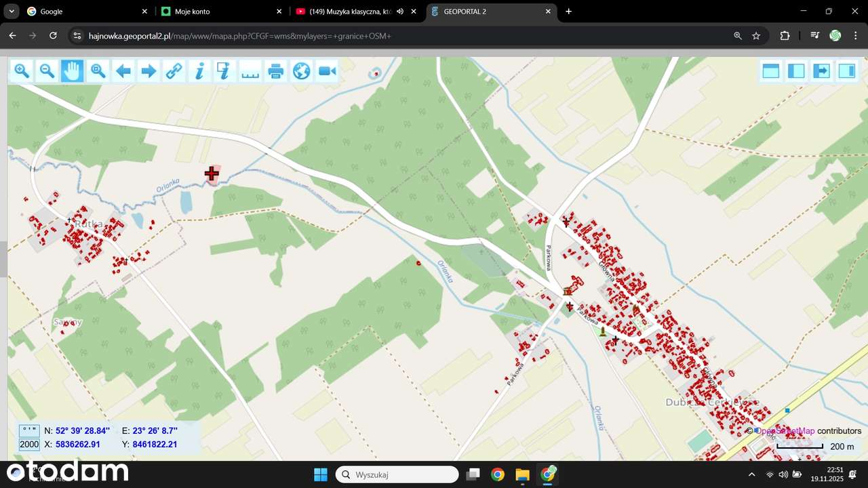Select the zoom out magnifier tool
This screenshot has height=488, width=868.
[x=47, y=70]
